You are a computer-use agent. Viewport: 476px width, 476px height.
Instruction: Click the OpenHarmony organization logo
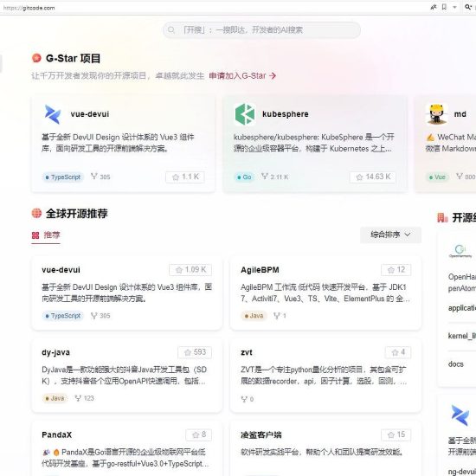point(460,251)
